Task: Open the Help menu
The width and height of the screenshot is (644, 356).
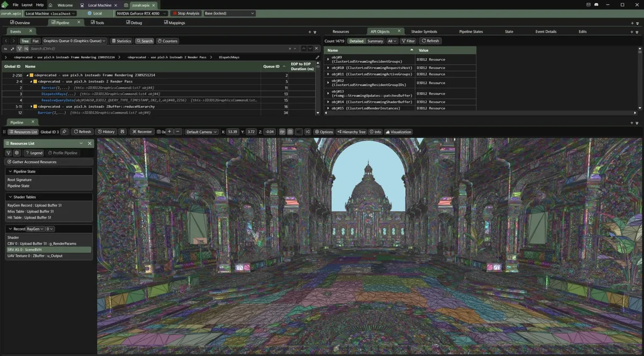Action: (40, 5)
